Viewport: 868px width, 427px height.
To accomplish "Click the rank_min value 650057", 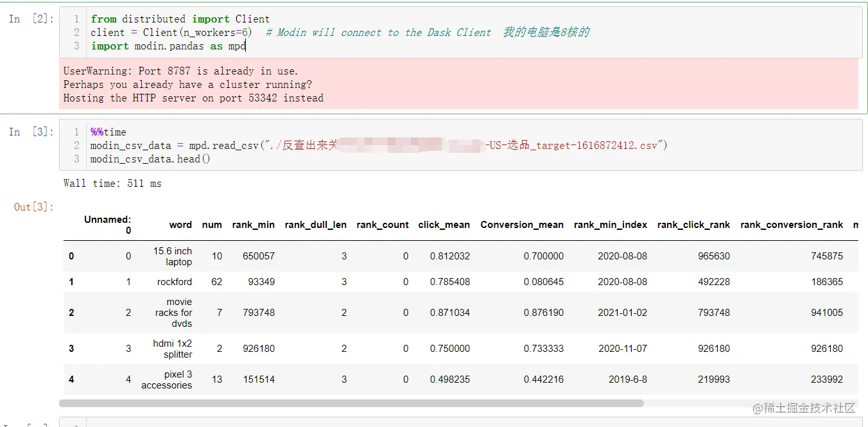I will [259, 256].
